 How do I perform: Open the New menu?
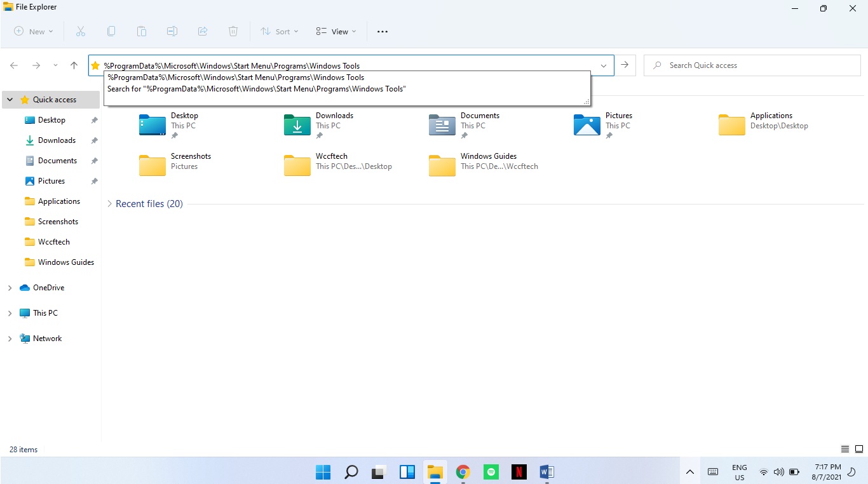pos(33,31)
